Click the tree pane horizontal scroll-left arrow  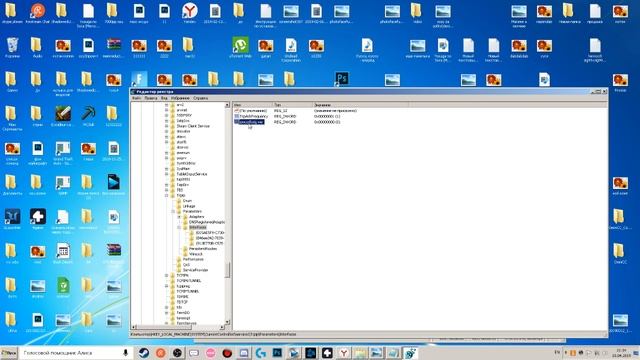pos(134,327)
